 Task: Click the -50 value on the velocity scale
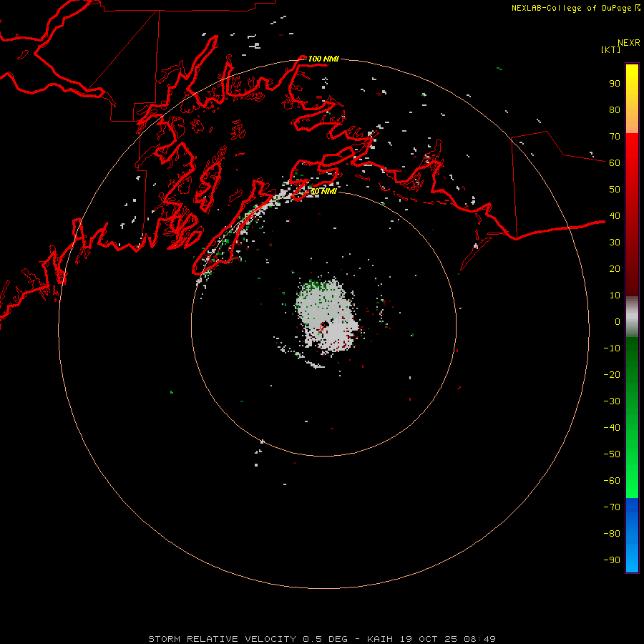(x=612, y=454)
